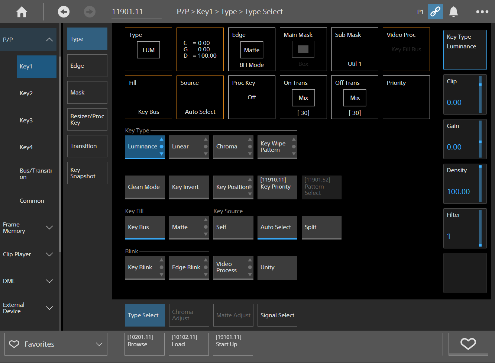Select the Type Select bottom tab
Screen dimensions: 495x363
pos(145,315)
